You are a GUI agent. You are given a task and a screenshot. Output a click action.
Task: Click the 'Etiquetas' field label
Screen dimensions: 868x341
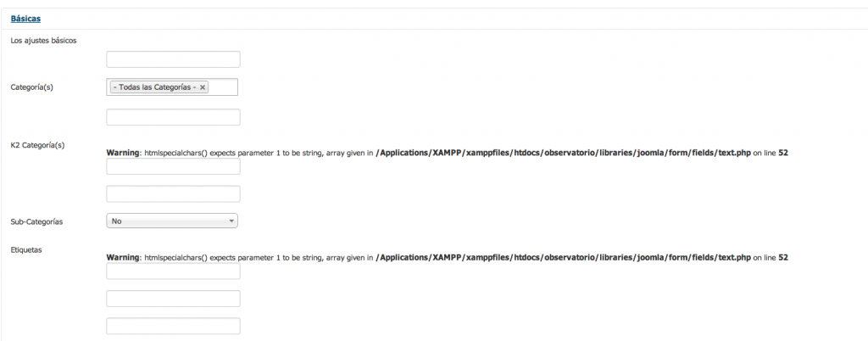click(27, 249)
